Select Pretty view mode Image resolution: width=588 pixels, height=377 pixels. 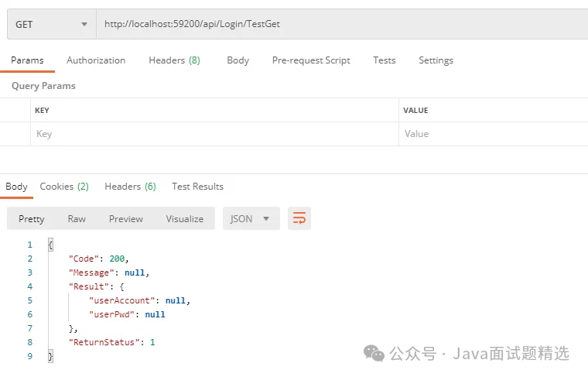[32, 219]
